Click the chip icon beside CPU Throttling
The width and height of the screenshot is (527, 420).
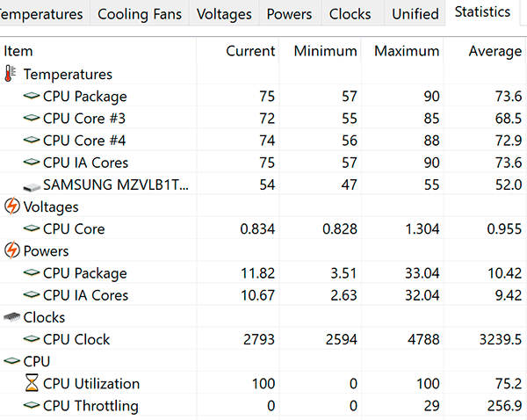pos(32,406)
